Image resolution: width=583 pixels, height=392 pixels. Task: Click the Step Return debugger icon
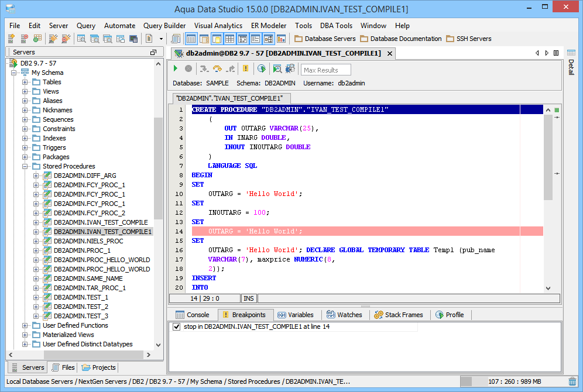point(231,69)
